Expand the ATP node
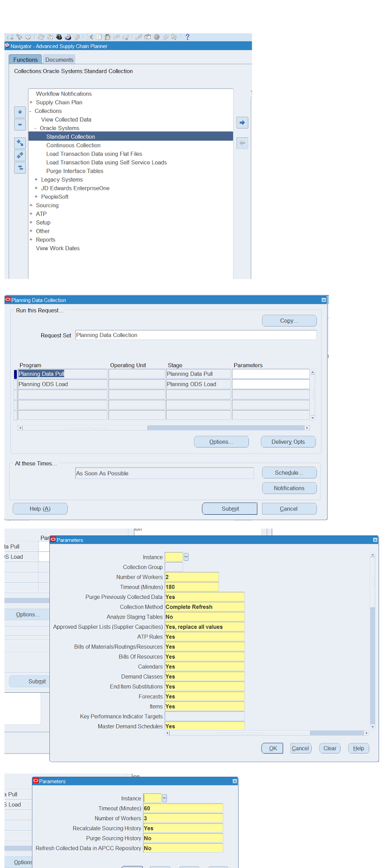The width and height of the screenshot is (391, 868). [x=31, y=214]
